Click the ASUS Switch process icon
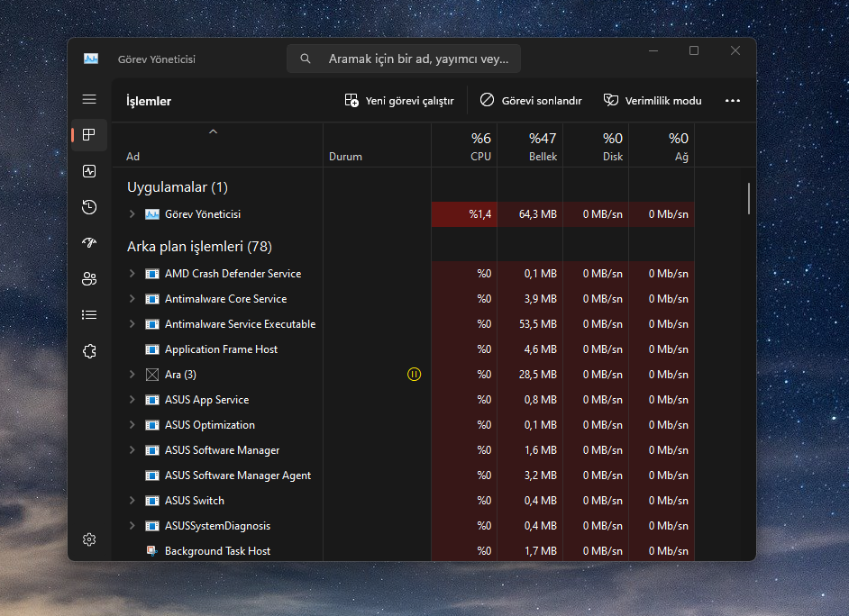Screen dimensions: 849x616 coord(152,501)
